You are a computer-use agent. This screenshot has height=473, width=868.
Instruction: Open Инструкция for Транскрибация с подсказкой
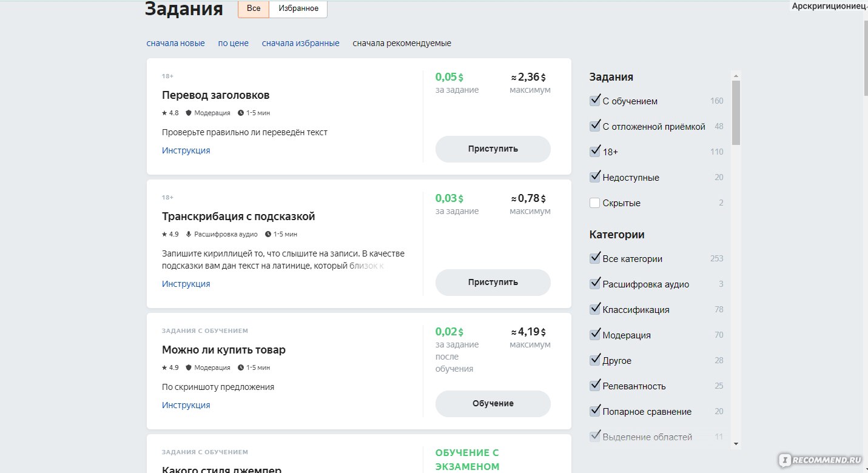pyautogui.click(x=186, y=284)
